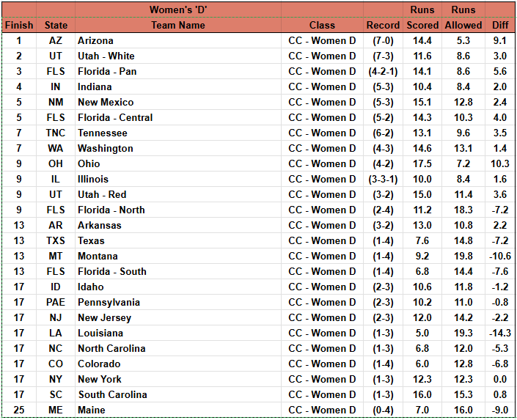This screenshot has width=517, height=420.
Task: Select Utah - White record (7-3)
Action: tap(383, 56)
